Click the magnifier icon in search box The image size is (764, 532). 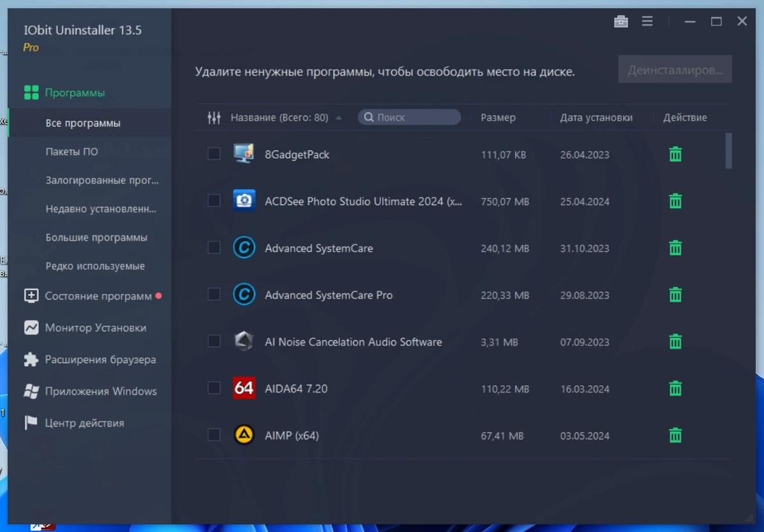[x=369, y=117]
